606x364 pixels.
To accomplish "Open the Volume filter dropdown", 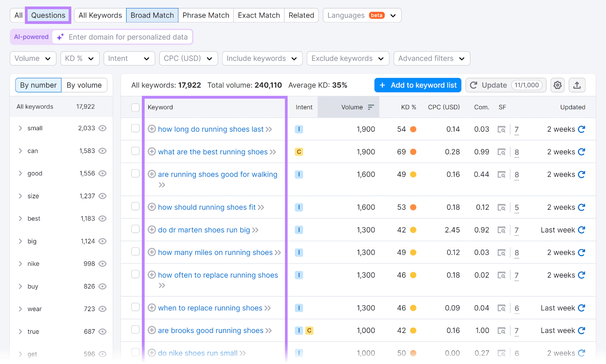I will [33, 58].
